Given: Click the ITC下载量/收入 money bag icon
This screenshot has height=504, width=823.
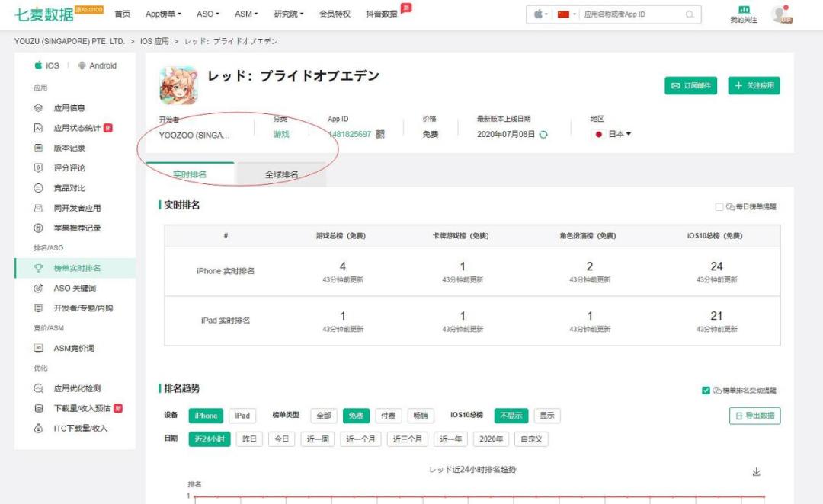Looking at the screenshot, I should click(38, 429).
